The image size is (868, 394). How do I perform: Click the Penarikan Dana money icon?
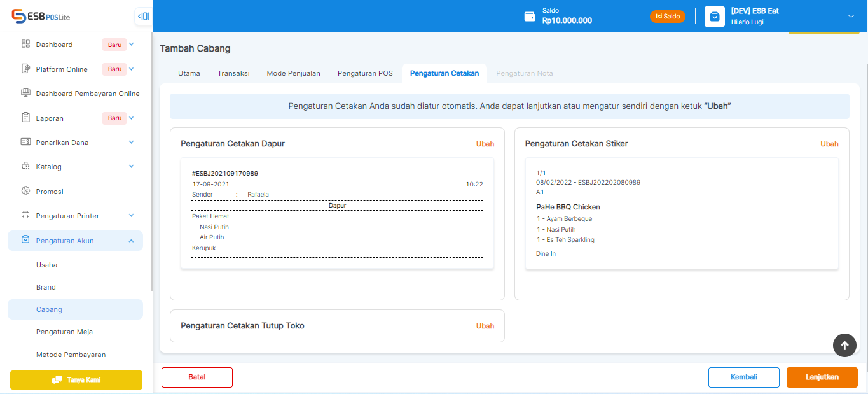(25, 142)
